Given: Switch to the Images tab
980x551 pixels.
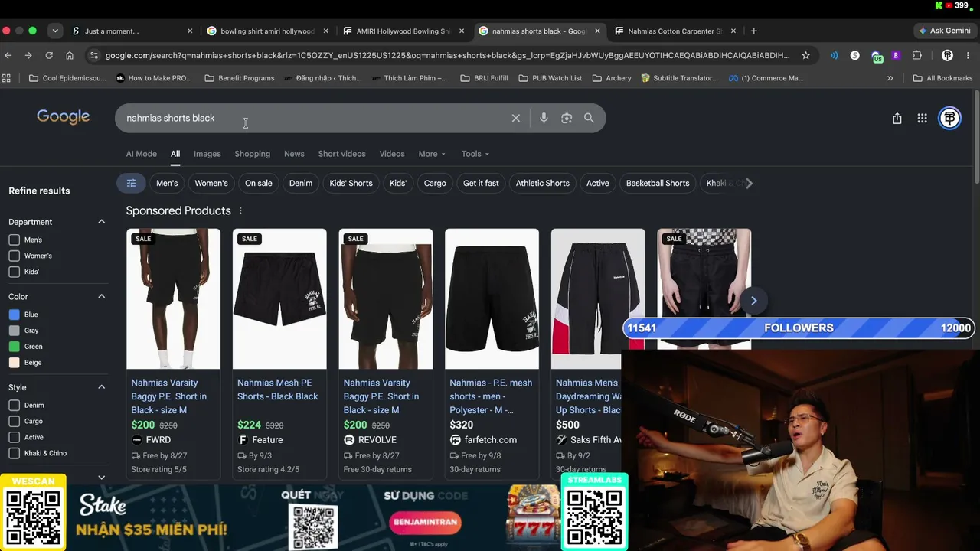Looking at the screenshot, I should (x=207, y=154).
